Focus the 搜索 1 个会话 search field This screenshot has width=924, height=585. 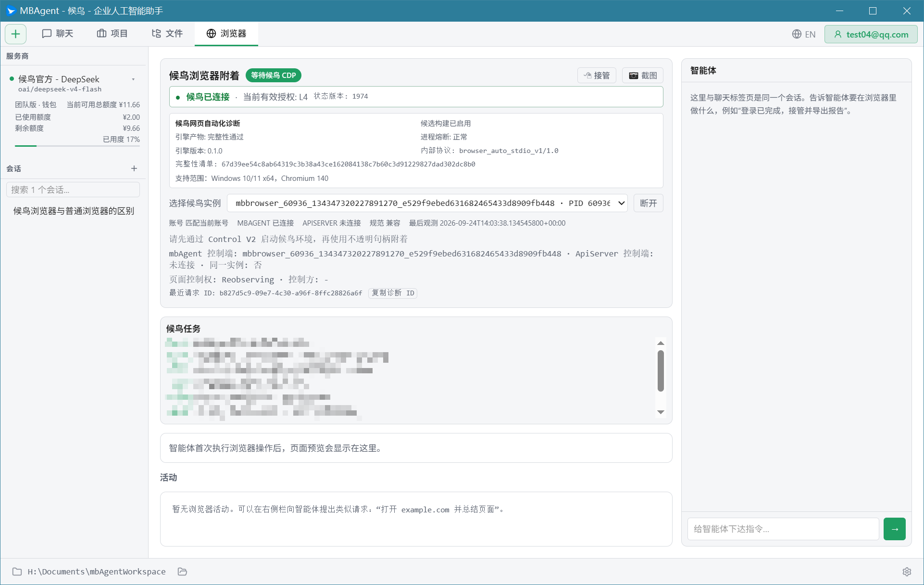click(73, 190)
